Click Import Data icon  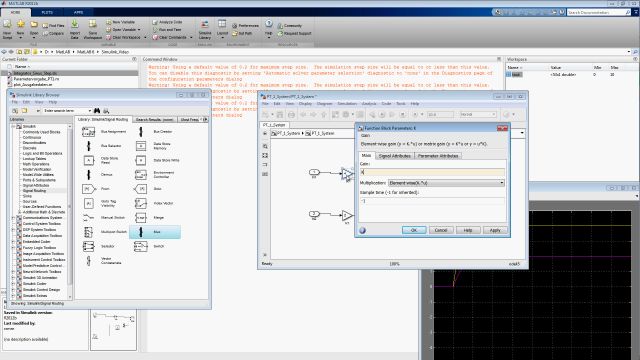point(75,25)
